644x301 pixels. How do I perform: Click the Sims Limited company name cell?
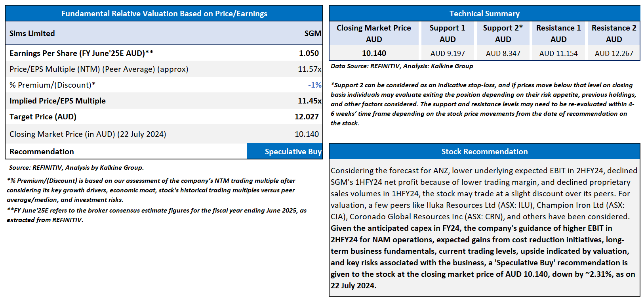pos(32,33)
